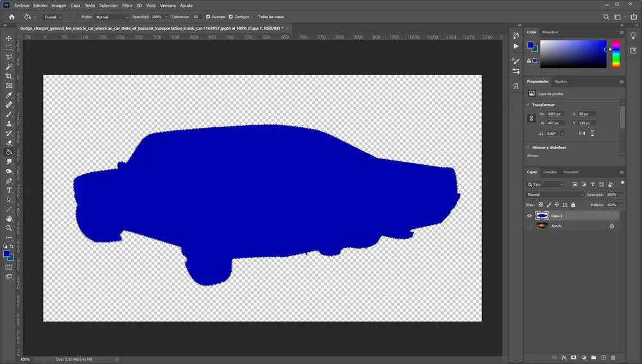This screenshot has height=364, width=642.
Task: Select the Eyedropper tool
Action: pyautogui.click(x=9, y=95)
